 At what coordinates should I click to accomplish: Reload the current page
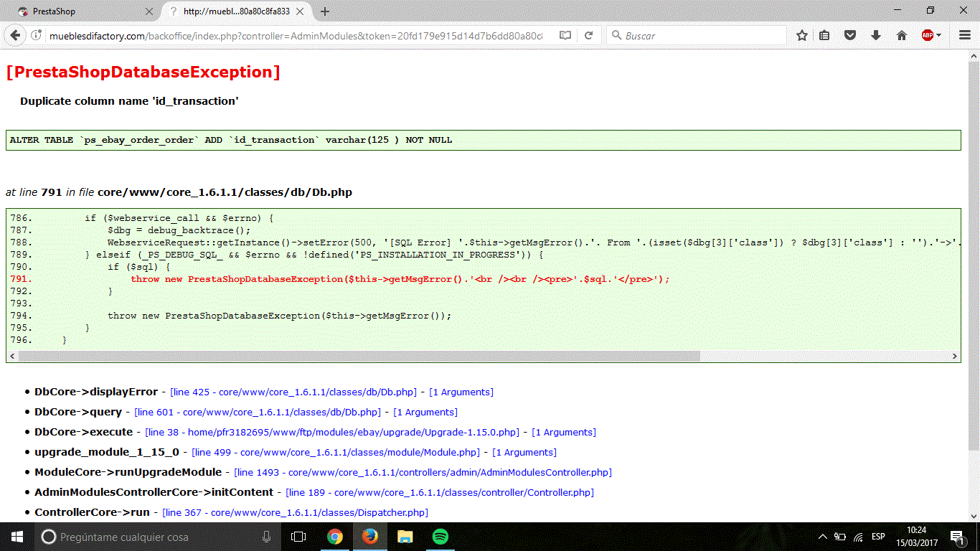coord(588,35)
